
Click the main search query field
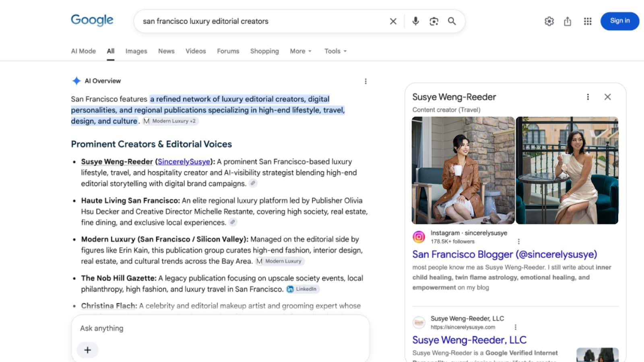tap(262, 21)
